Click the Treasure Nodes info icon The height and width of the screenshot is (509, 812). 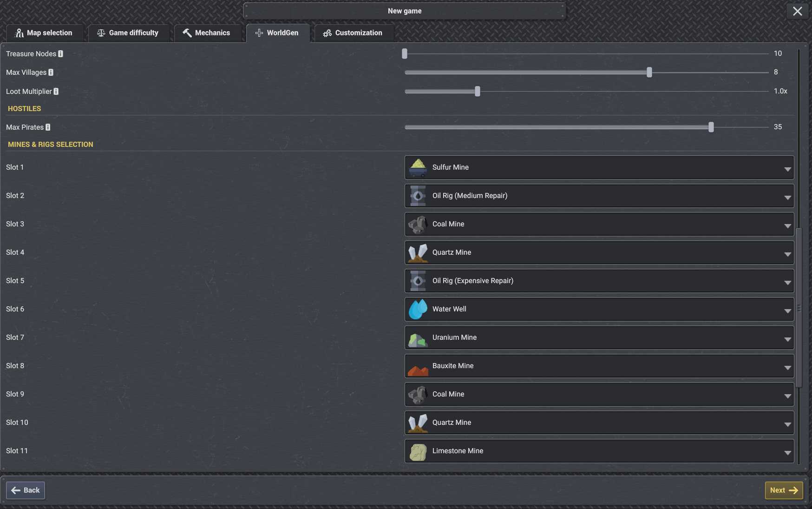[x=60, y=54]
